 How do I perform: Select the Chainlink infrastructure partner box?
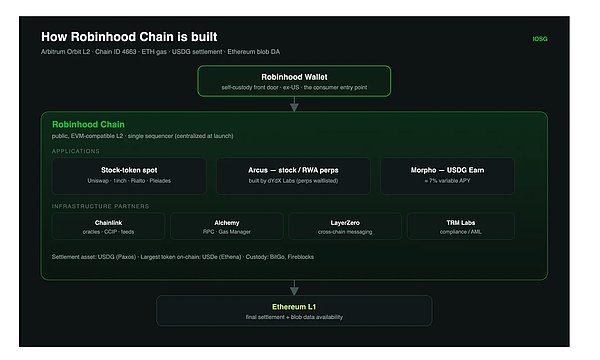coord(108,226)
